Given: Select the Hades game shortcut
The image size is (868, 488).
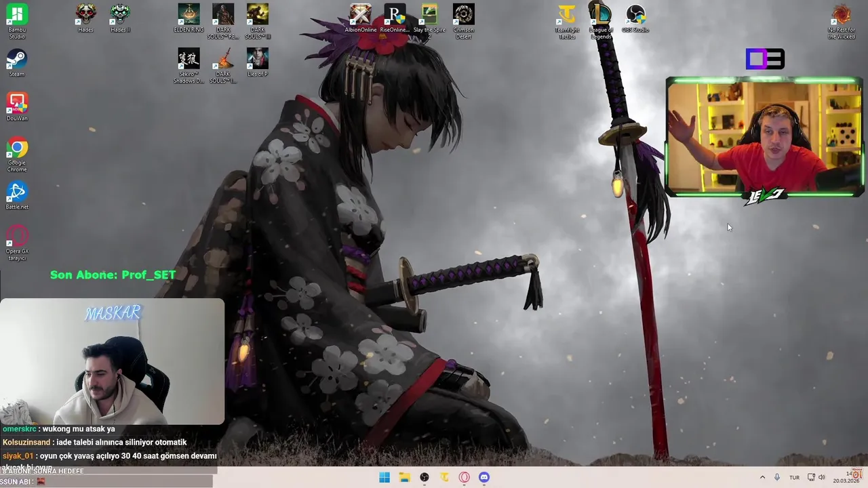Looking at the screenshot, I should [85, 18].
